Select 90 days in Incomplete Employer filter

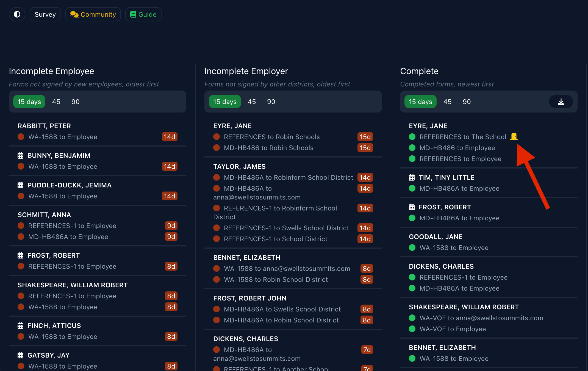(x=271, y=102)
